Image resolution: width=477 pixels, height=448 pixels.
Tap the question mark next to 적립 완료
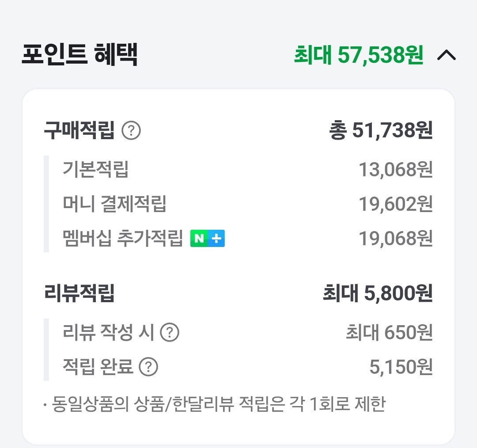148,367
